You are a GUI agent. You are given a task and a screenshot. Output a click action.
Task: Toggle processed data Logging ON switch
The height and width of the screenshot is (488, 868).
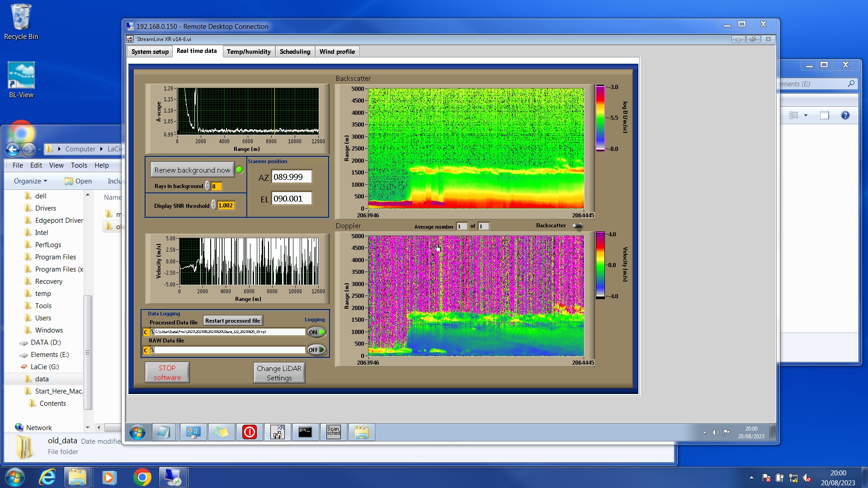tap(316, 332)
